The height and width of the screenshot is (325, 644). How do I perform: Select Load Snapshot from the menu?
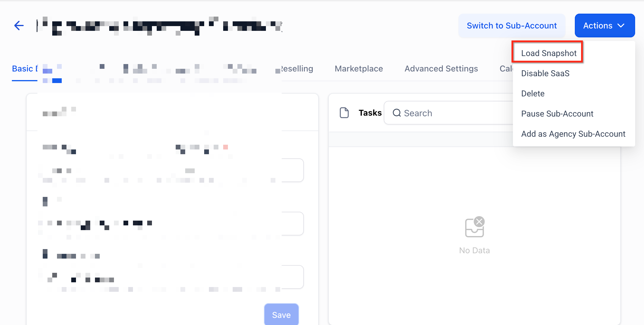pos(548,53)
